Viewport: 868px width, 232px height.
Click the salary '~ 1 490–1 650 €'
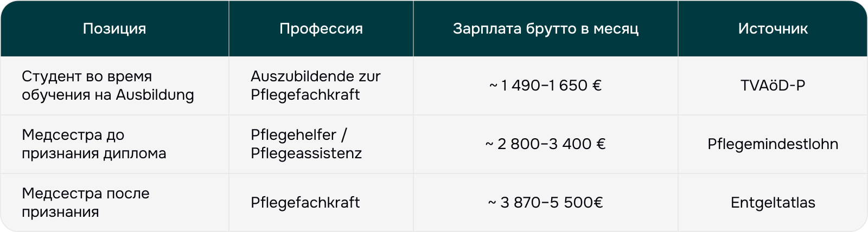[546, 86]
